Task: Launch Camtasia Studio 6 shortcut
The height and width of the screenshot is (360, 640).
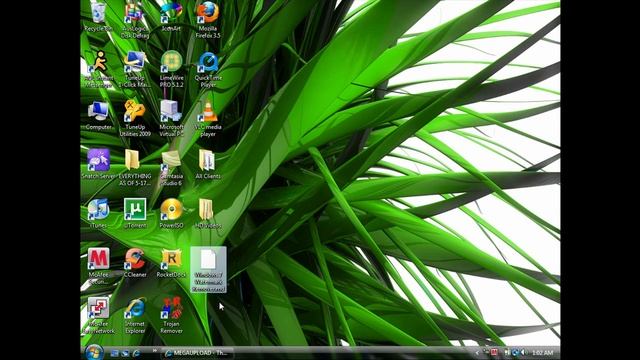Action: coord(171,167)
